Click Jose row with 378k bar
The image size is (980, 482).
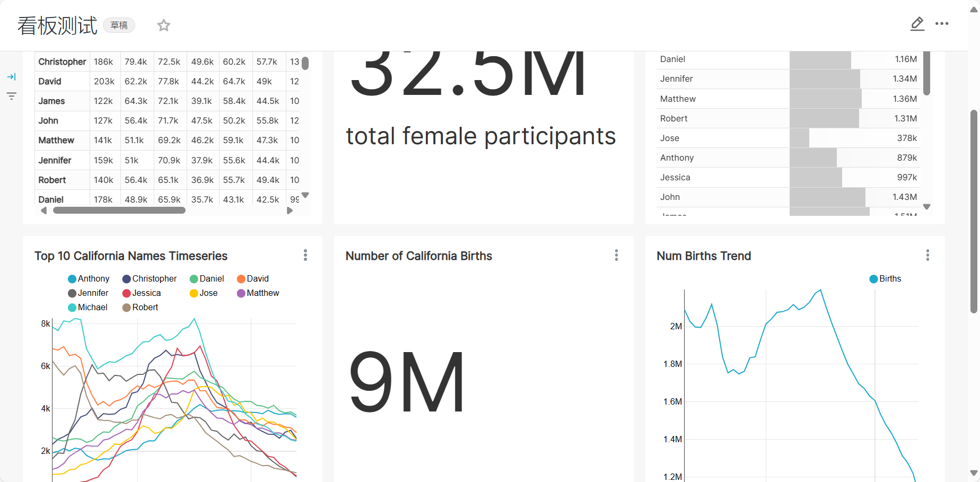pyautogui.click(x=788, y=138)
